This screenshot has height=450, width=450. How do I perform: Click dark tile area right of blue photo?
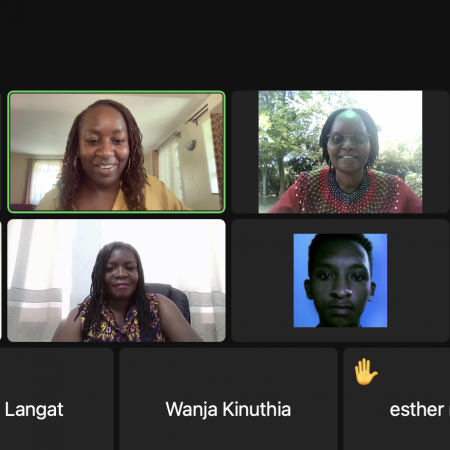[x=418, y=280]
